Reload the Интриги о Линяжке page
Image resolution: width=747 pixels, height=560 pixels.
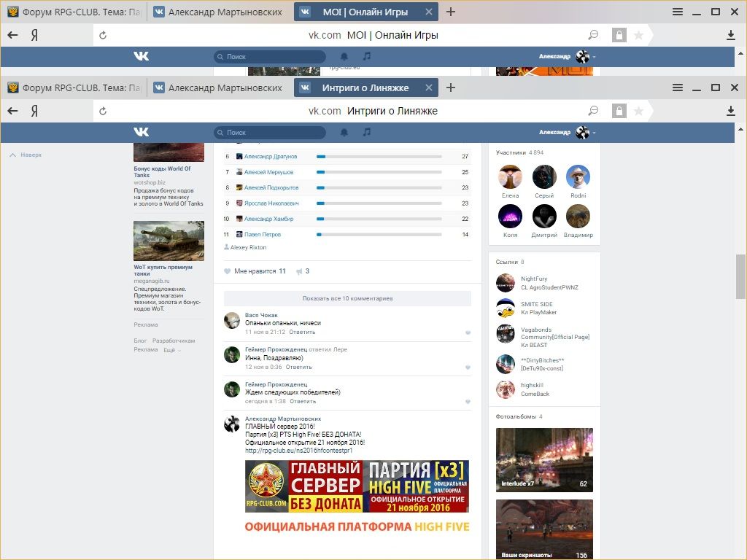click(103, 111)
